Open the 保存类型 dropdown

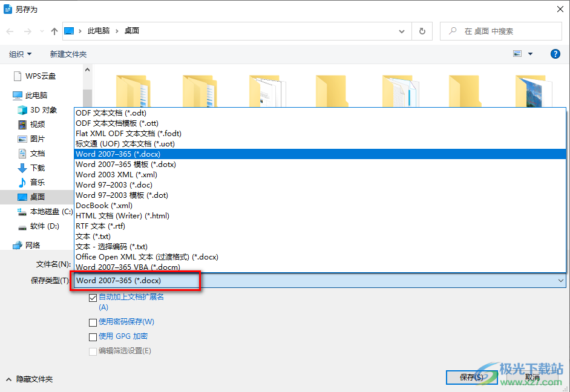pos(562,280)
